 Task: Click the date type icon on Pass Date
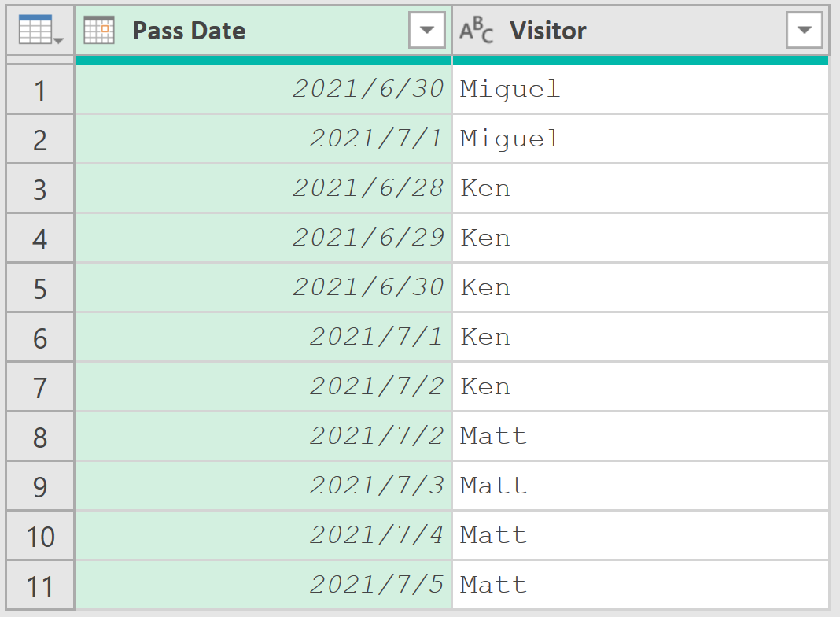coord(99,31)
